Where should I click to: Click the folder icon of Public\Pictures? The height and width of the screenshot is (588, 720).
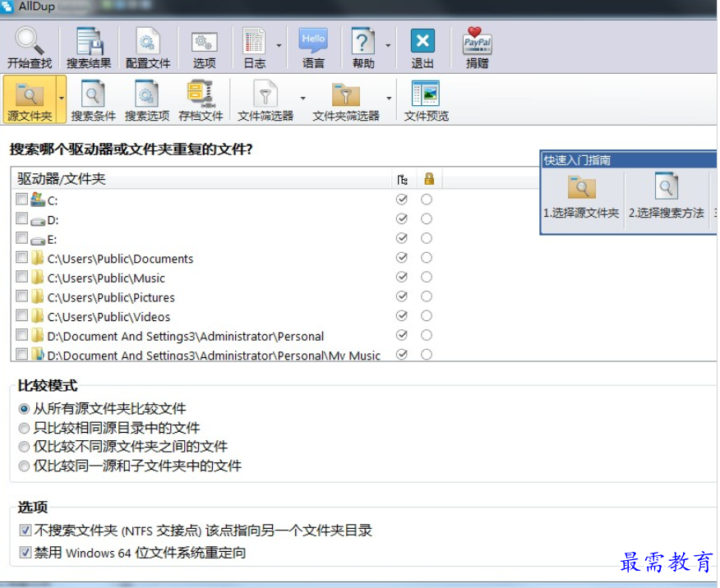[x=38, y=296]
